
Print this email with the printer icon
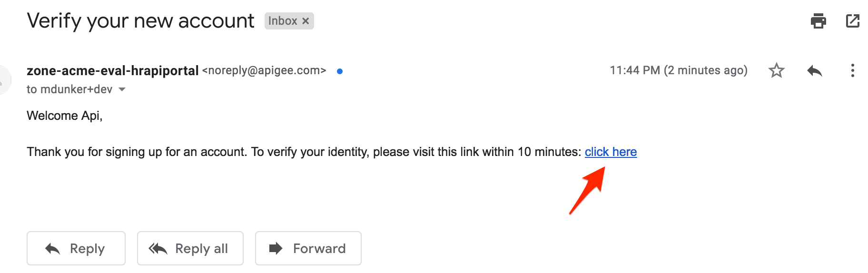(818, 21)
